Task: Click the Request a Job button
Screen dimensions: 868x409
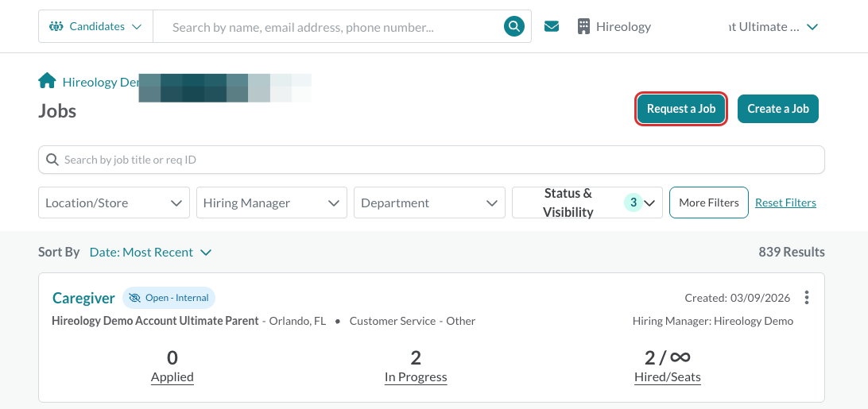Action: pyautogui.click(x=681, y=109)
